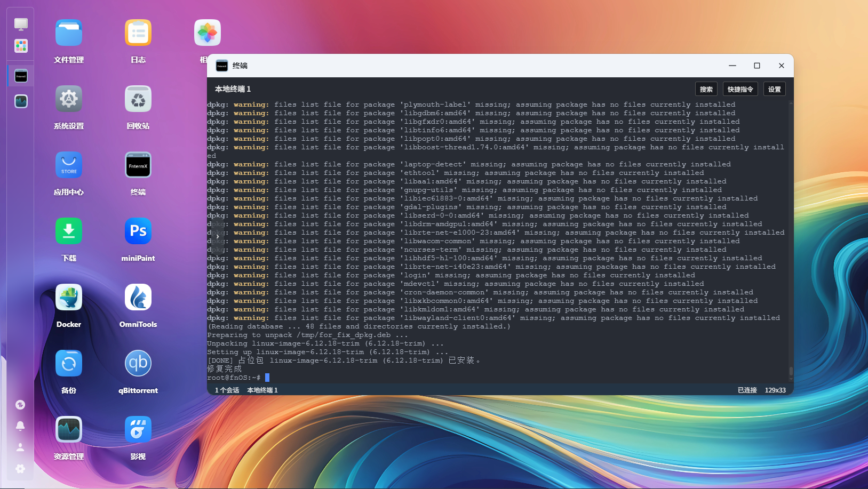Click the [DONE] 占位包 output line
868x489 pixels.
click(344, 360)
